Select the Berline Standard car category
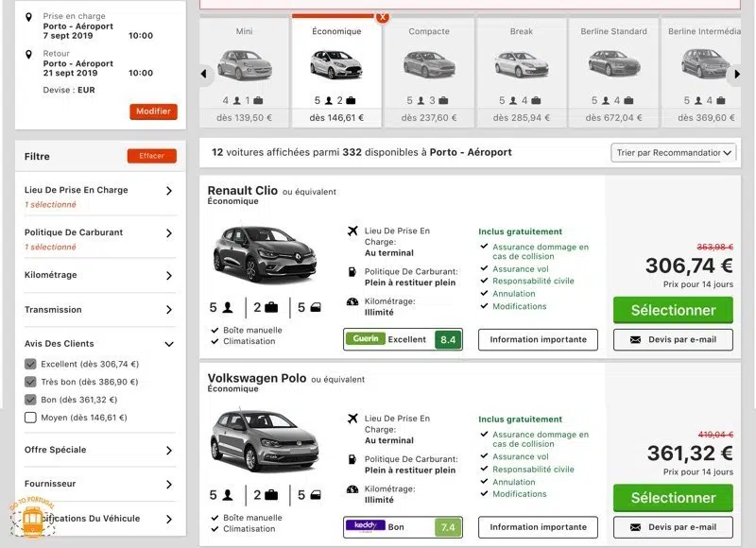 [613, 74]
